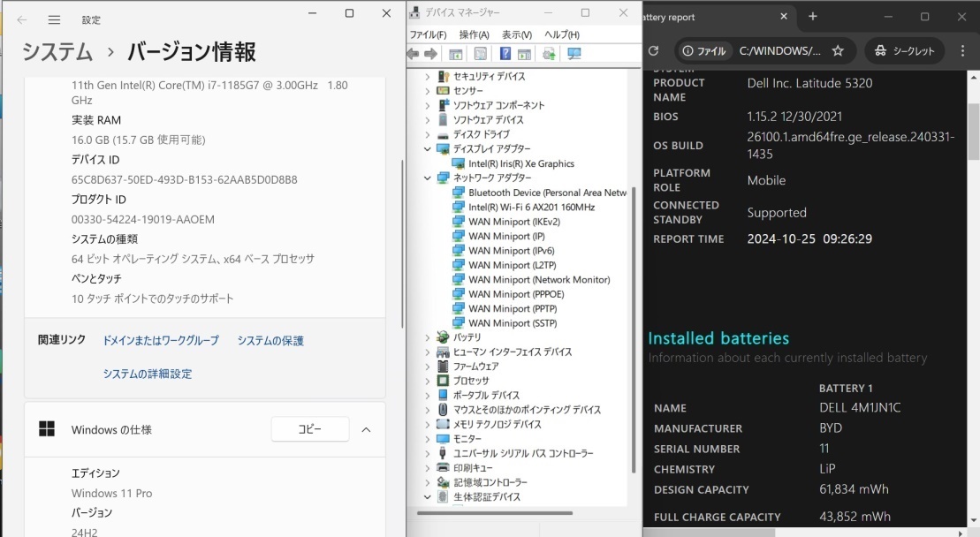Screen dimensions: 980x537
Task: Expand the ディスク ドライブ node
Action: point(428,134)
